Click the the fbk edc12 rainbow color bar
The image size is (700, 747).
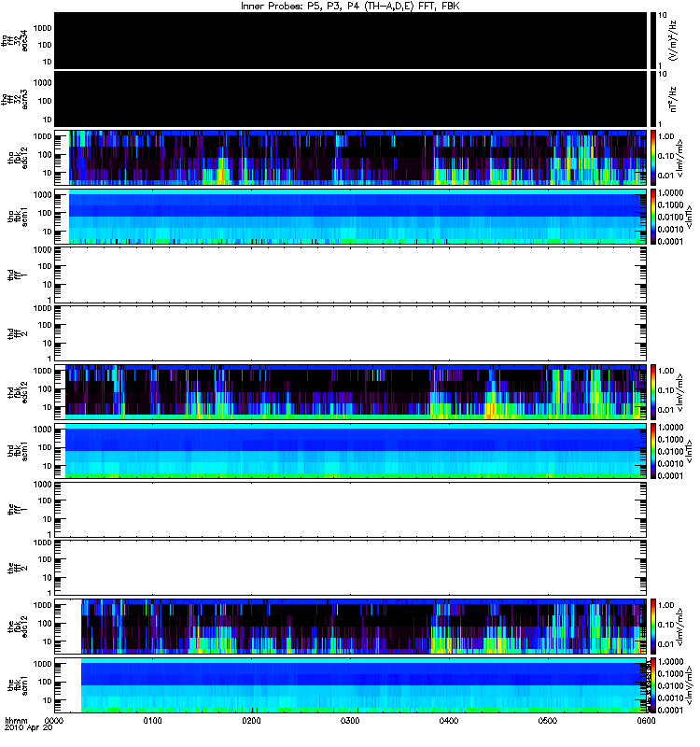tap(652, 627)
